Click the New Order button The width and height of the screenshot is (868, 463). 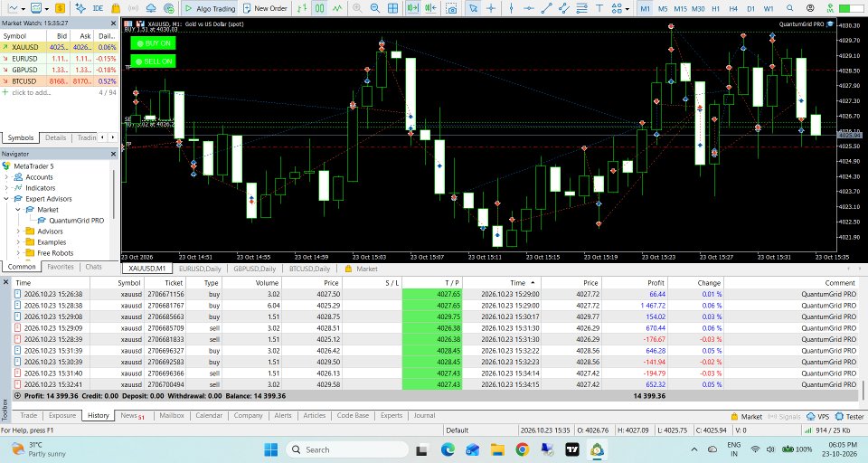coord(265,8)
